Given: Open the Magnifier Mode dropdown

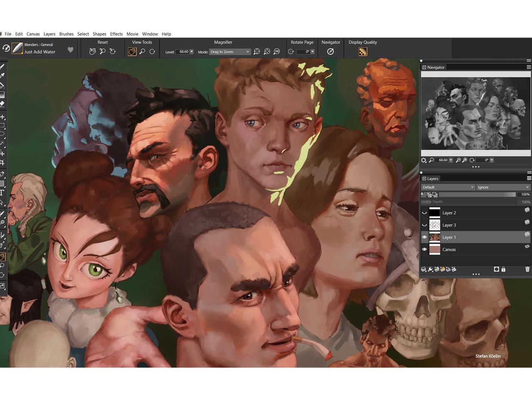Looking at the screenshot, I should 229,52.
